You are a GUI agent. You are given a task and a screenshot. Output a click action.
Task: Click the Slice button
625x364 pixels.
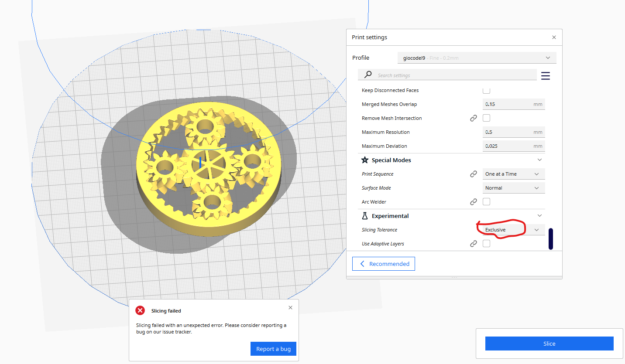coord(549,344)
